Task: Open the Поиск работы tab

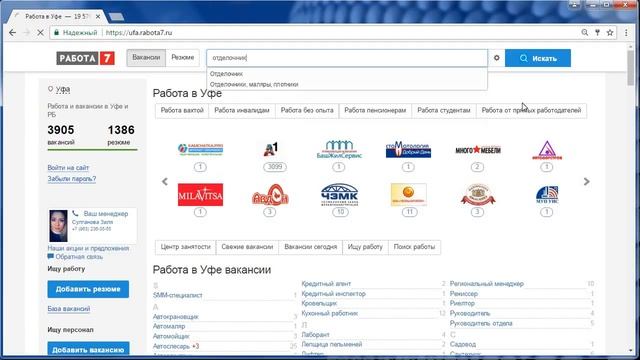Action: point(414,247)
